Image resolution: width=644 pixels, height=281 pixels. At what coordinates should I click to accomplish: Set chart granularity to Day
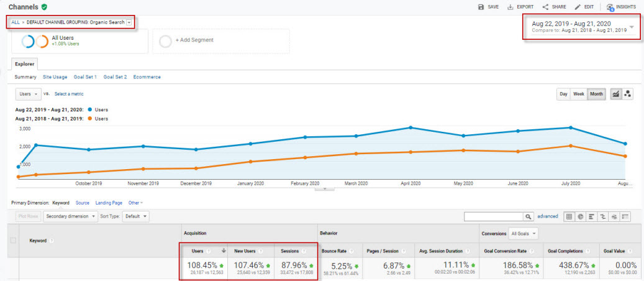(563, 94)
